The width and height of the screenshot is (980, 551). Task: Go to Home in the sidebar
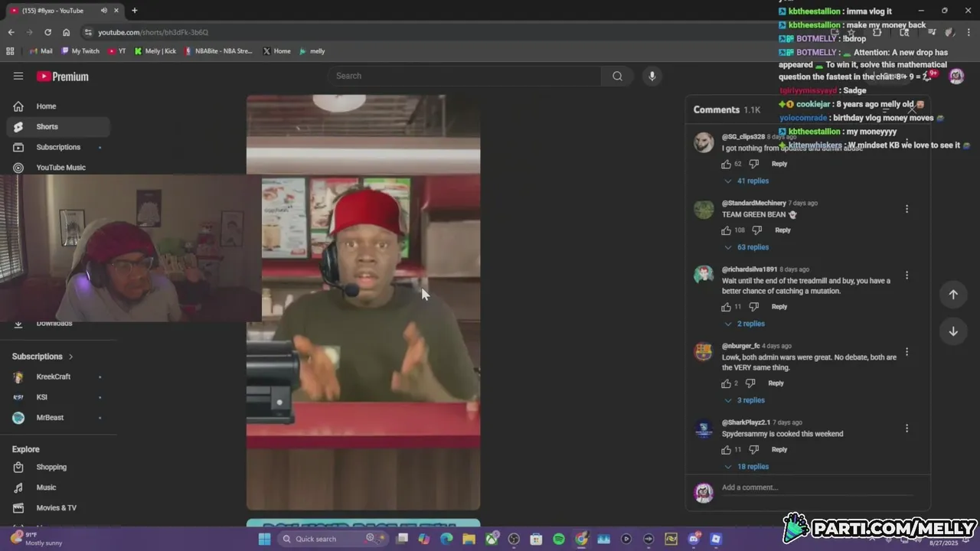tap(58, 106)
